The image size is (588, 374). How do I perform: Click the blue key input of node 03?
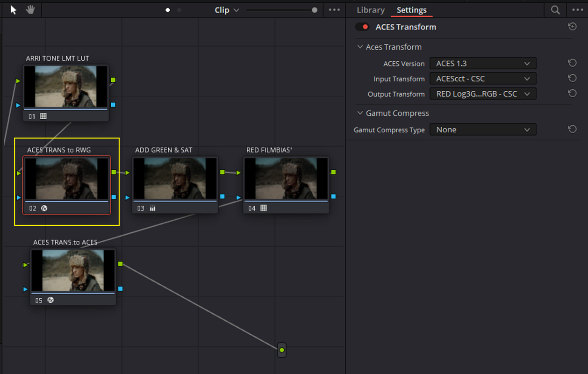point(128,197)
